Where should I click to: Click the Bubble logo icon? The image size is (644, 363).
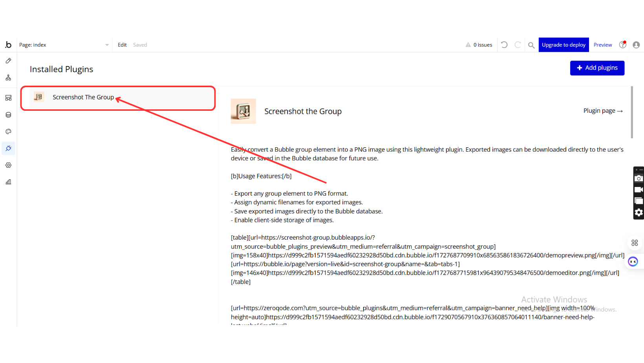[8, 45]
